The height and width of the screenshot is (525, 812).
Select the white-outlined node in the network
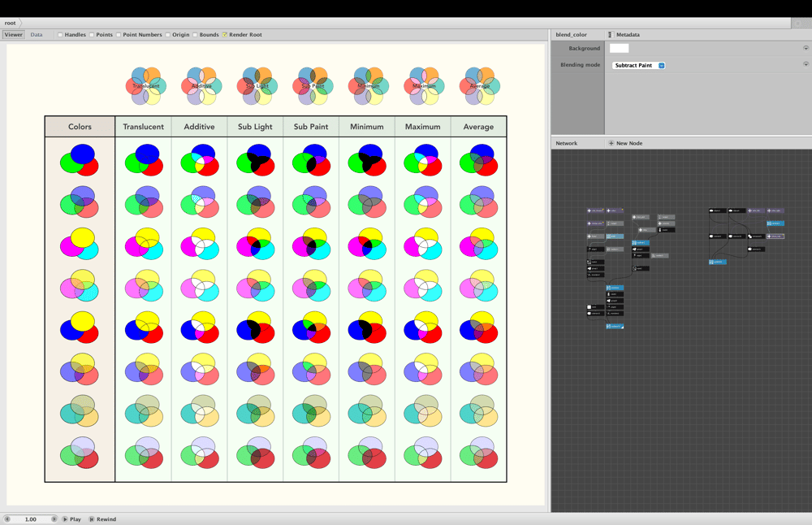[x=775, y=236]
